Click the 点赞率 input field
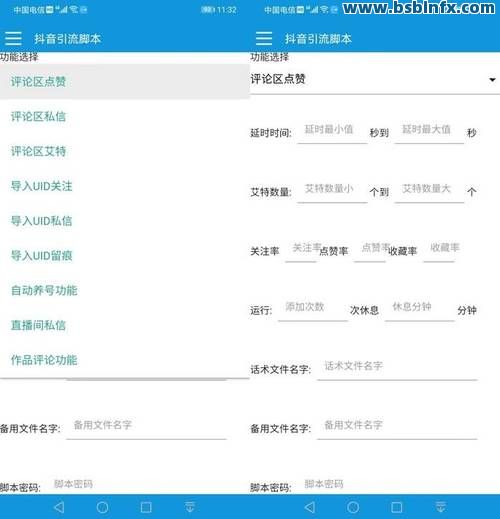The image size is (500, 519). (x=370, y=250)
